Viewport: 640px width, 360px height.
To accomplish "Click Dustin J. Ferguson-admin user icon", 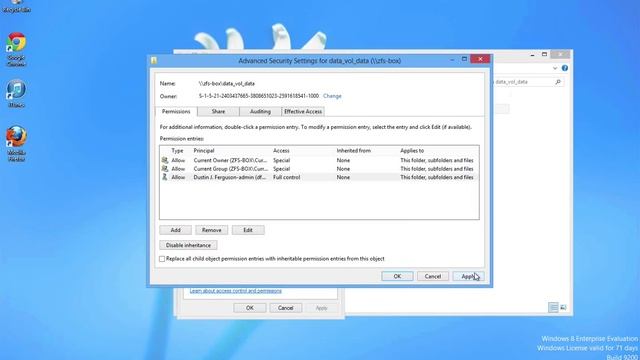I will [164, 177].
